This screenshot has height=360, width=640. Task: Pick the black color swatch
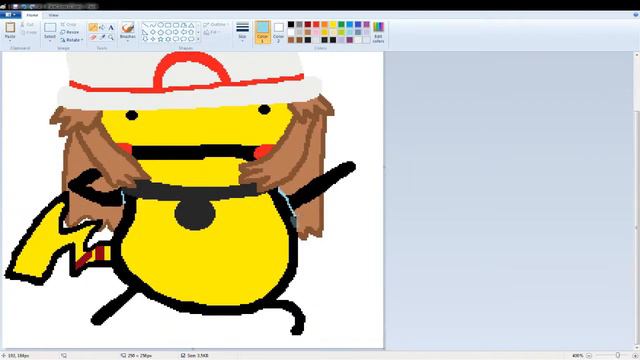point(291,24)
